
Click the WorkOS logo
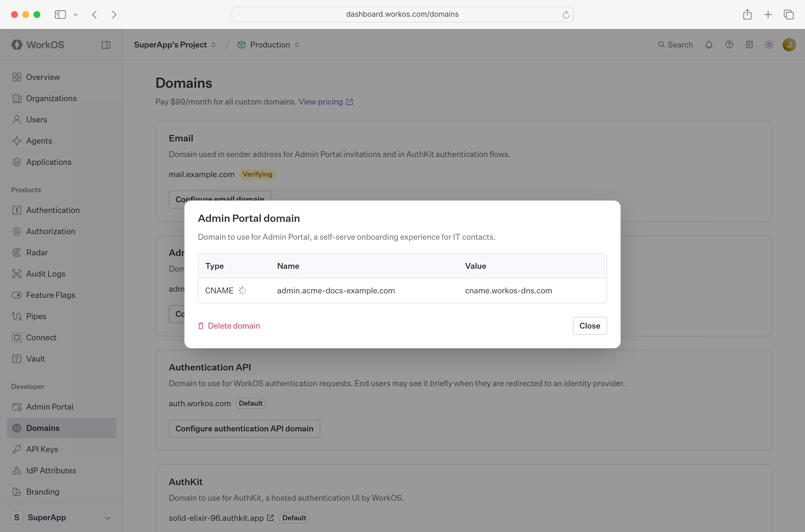(x=38, y=45)
